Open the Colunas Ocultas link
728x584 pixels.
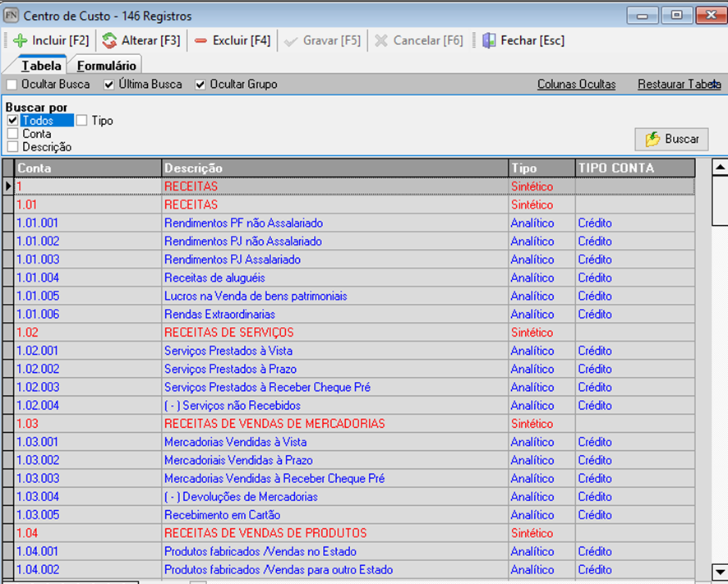(x=576, y=85)
